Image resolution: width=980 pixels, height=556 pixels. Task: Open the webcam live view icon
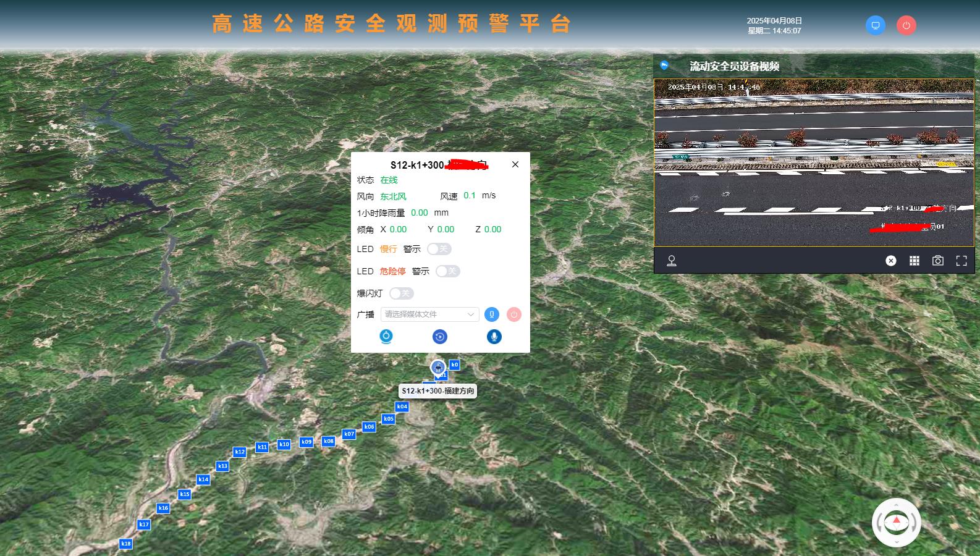[386, 336]
